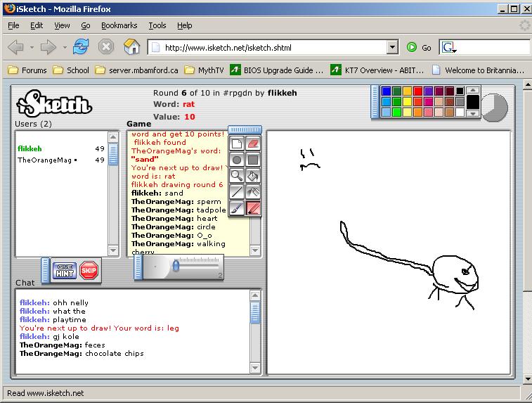
Task: Select the filled circle shape tool
Action: [237, 160]
